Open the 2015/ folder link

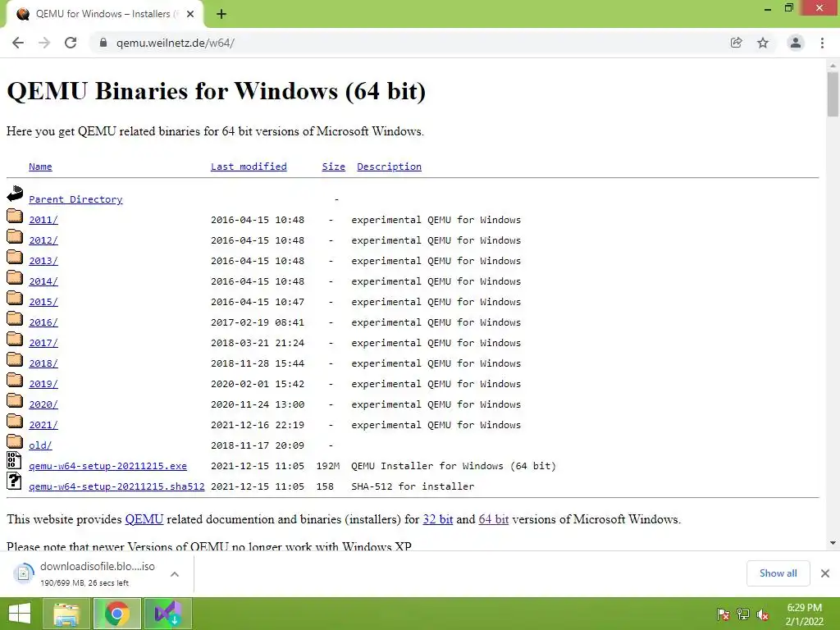(x=43, y=302)
